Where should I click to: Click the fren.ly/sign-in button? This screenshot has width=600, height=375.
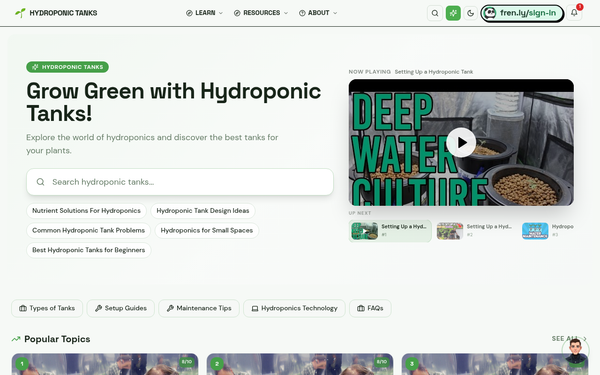pos(522,13)
